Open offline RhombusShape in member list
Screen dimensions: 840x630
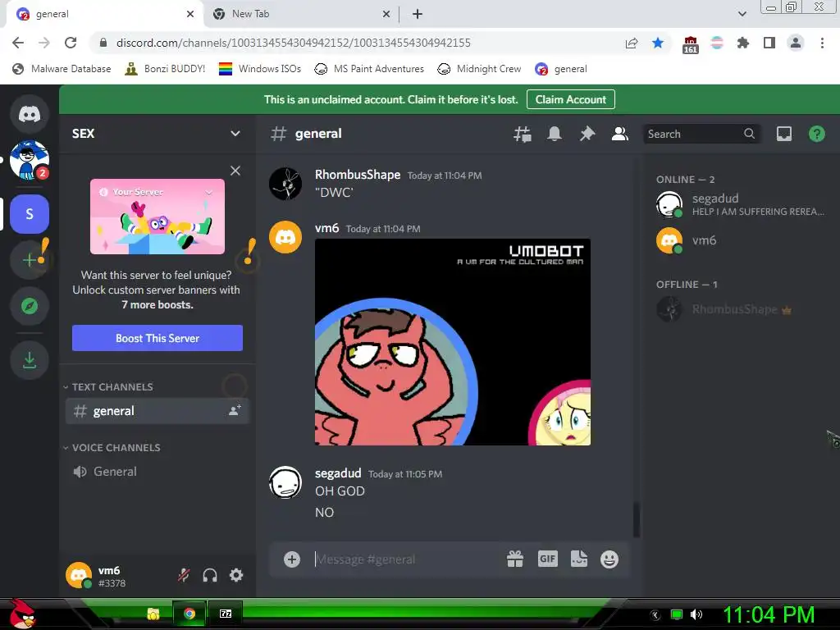pyautogui.click(x=742, y=309)
